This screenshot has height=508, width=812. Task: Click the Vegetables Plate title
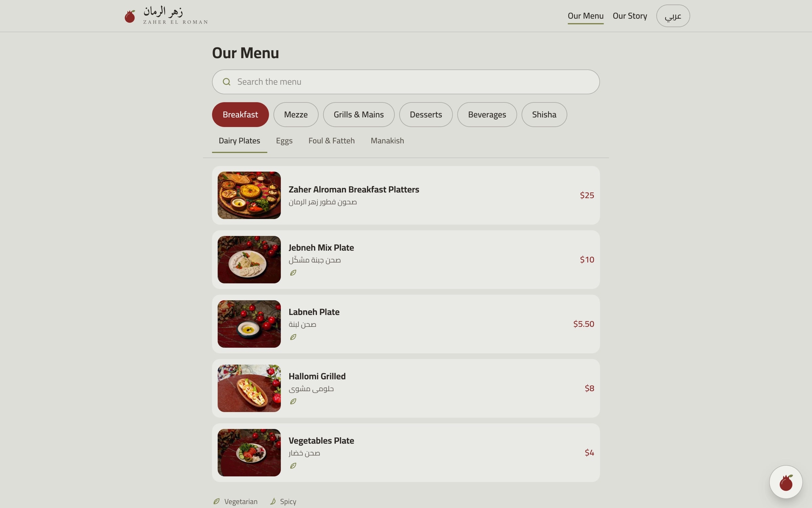click(x=321, y=441)
